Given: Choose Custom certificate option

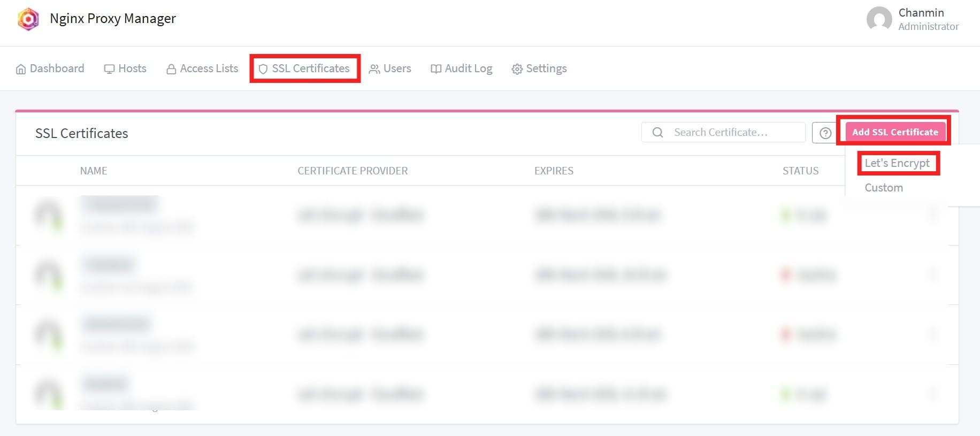Looking at the screenshot, I should [884, 188].
